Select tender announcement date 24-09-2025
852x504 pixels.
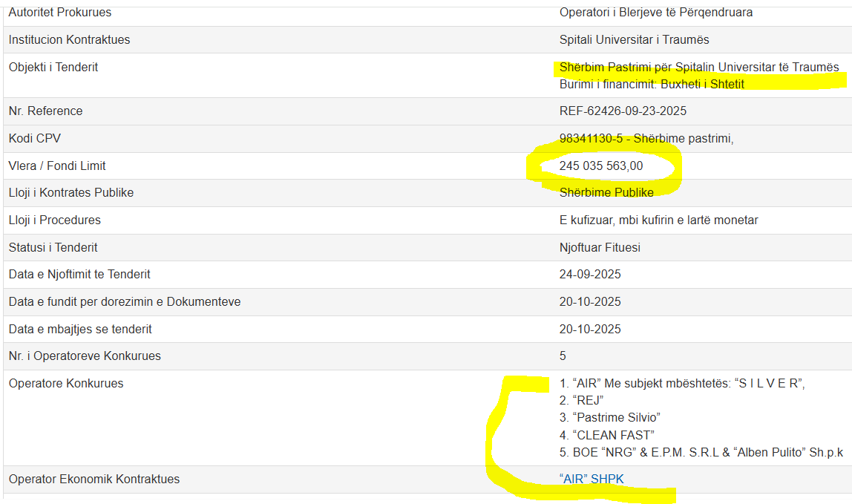[x=590, y=275]
